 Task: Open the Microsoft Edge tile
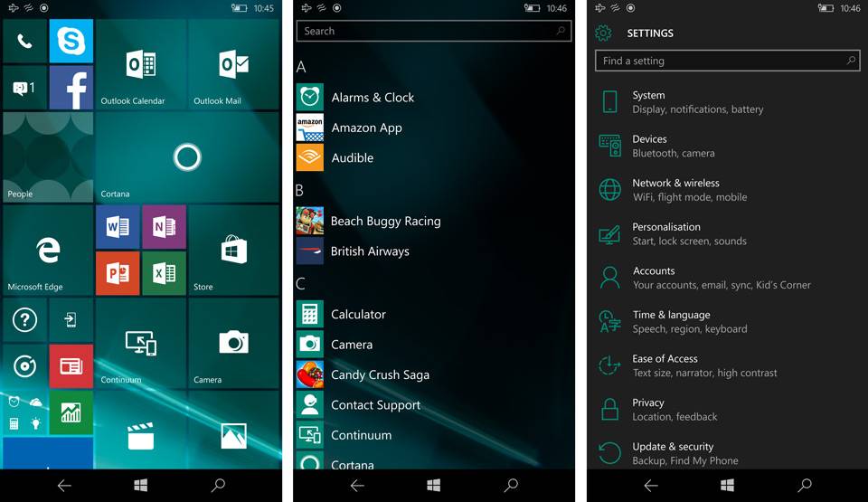[48, 250]
